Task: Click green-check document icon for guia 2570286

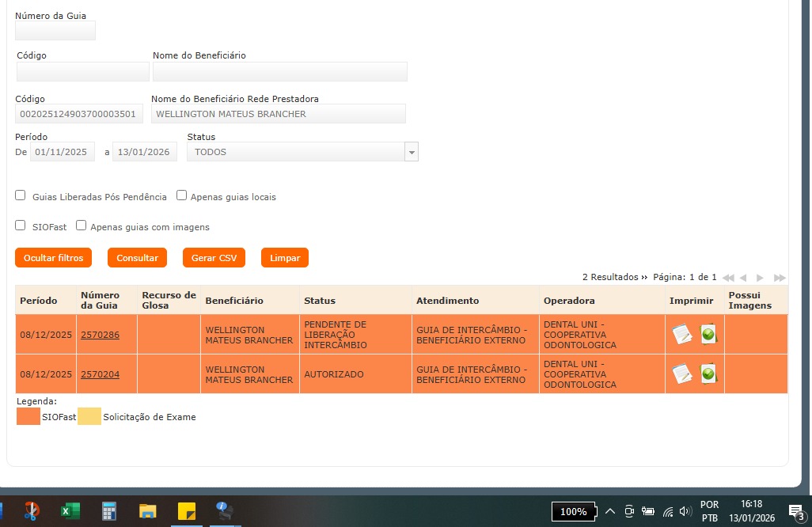Action: click(x=708, y=335)
